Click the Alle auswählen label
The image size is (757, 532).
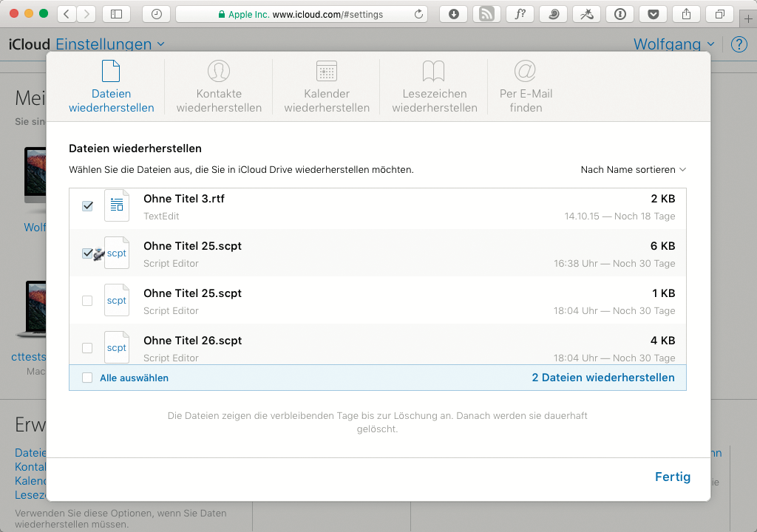pyautogui.click(x=135, y=378)
